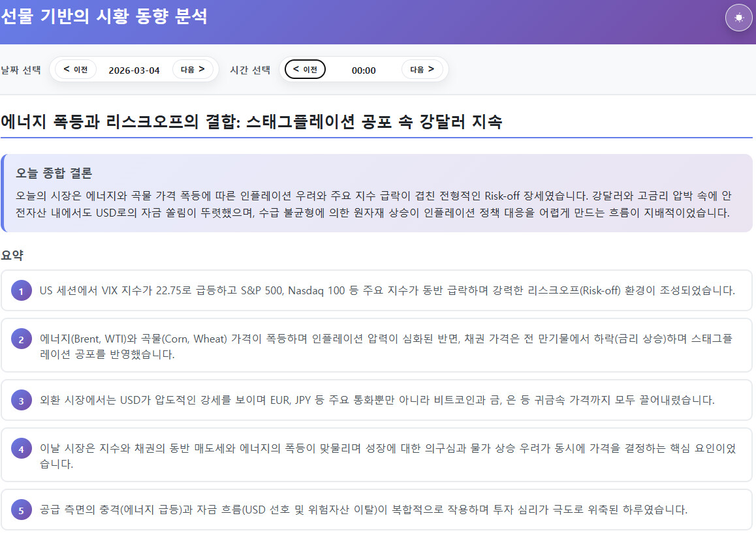Click the 선물 기반의 시황 동향 분석 header title
The width and height of the screenshot is (756, 535).
pos(104,17)
